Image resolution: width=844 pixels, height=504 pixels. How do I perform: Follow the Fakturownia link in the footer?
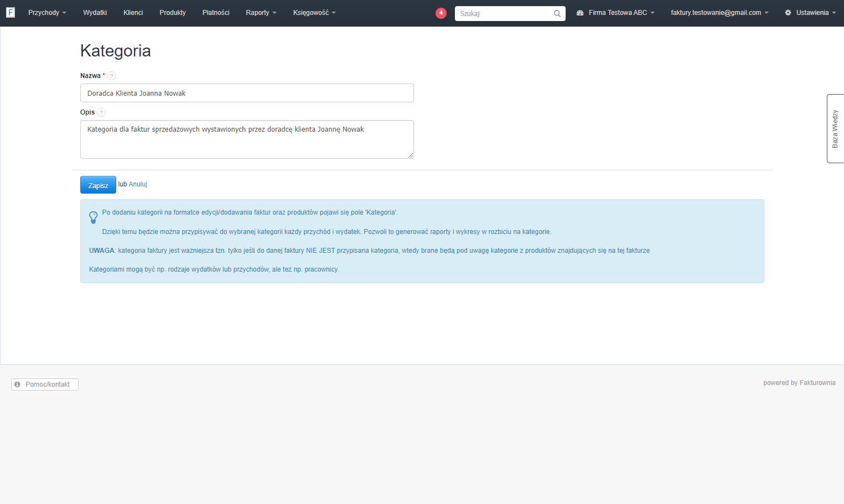(x=817, y=383)
